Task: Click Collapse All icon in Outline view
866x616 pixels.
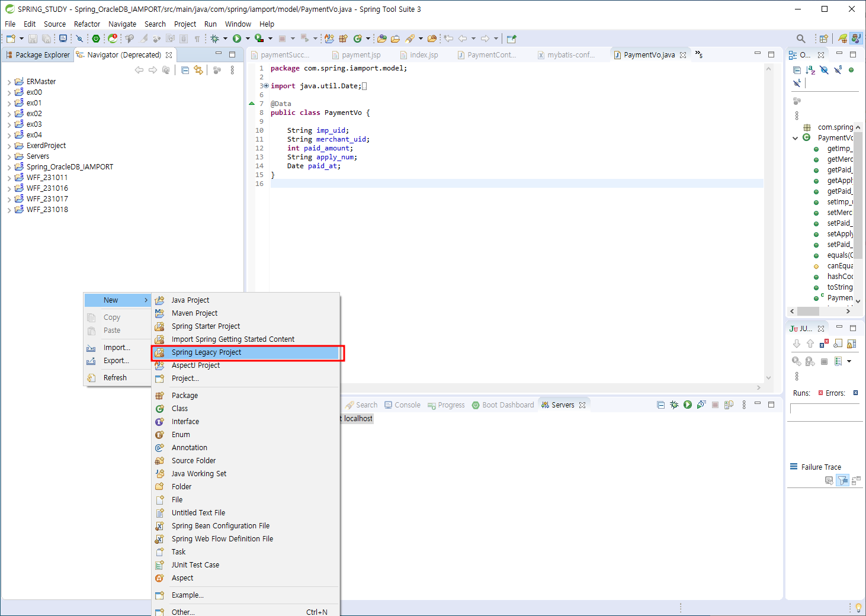Action: (797, 70)
